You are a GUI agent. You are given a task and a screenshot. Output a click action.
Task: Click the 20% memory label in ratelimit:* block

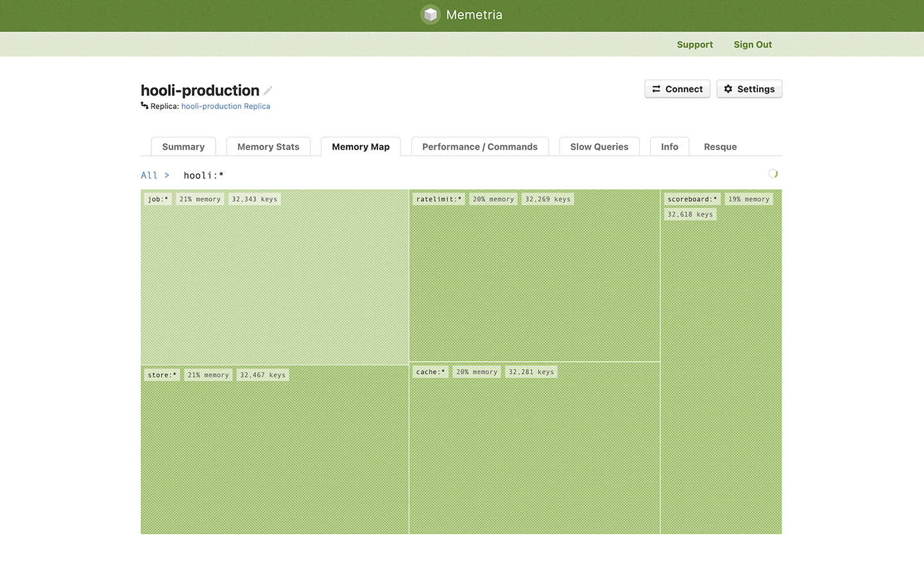tap(493, 199)
